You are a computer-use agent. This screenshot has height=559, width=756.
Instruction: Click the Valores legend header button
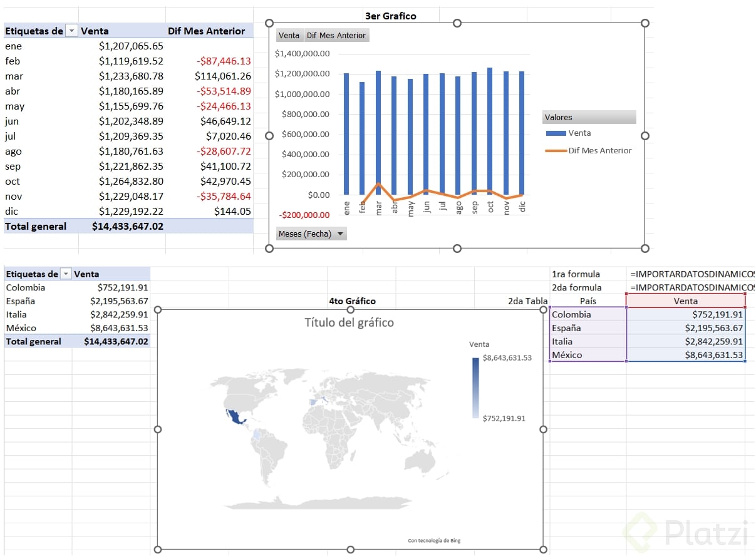click(x=589, y=117)
